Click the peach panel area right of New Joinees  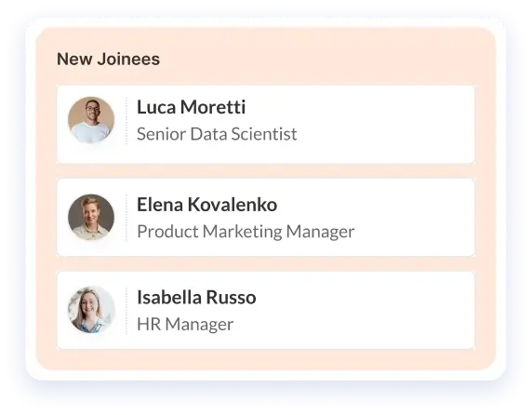(326, 59)
